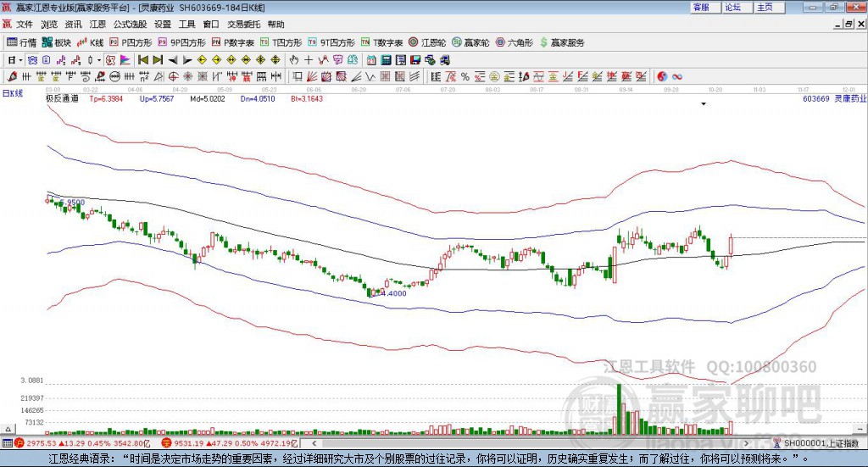Open the 板块 sector view
The image size is (868, 467).
point(57,42)
